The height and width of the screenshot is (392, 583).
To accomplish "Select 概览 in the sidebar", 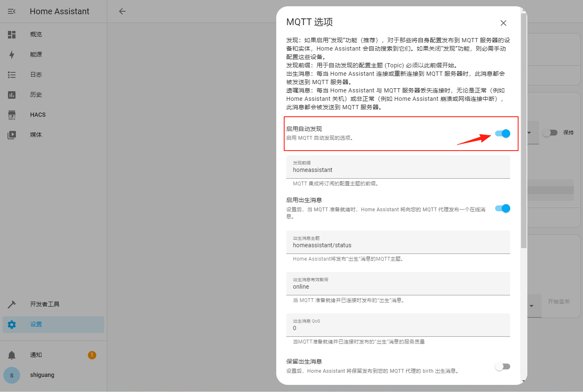I will click(x=53, y=34).
